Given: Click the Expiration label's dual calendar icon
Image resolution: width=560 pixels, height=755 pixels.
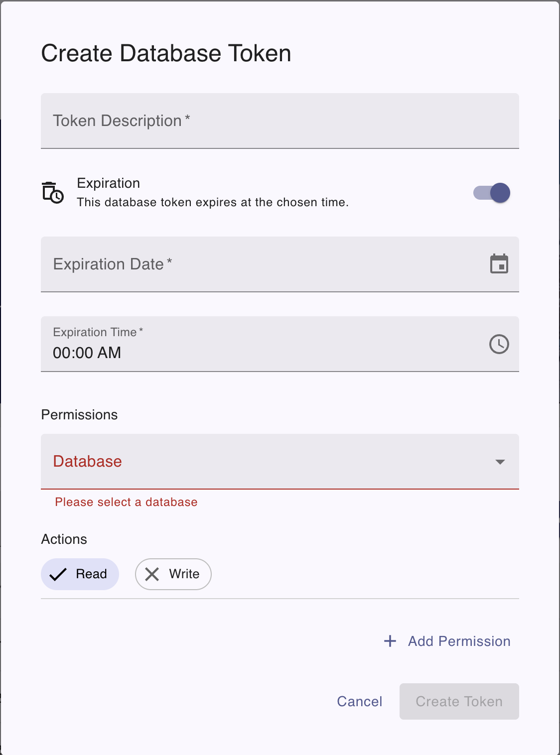Looking at the screenshot, I should [52, 193].
